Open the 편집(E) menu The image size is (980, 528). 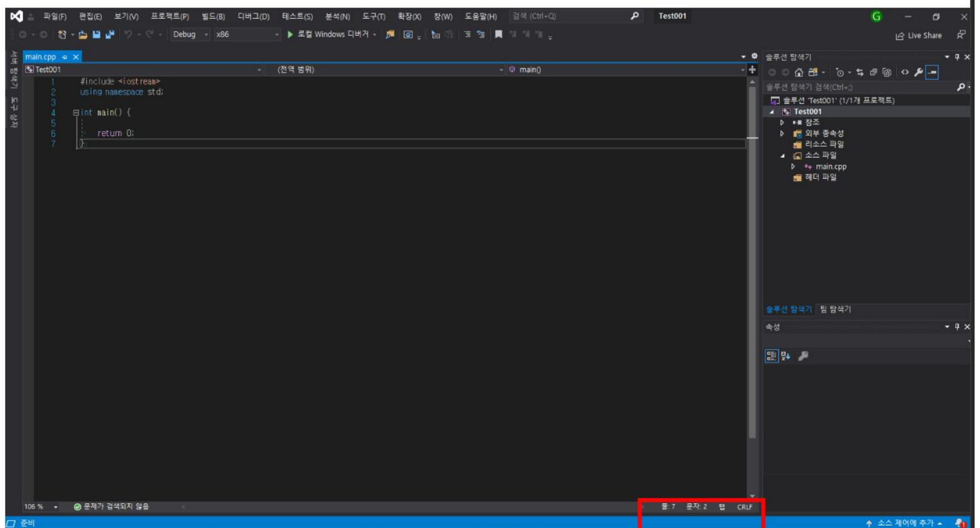tap(91, 17)
